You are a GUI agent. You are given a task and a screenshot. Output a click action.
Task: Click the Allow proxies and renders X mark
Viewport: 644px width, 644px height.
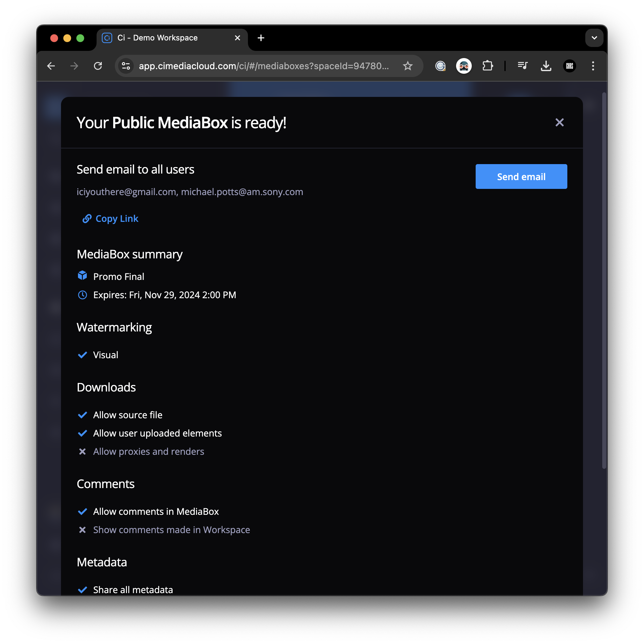click(82, 452)
